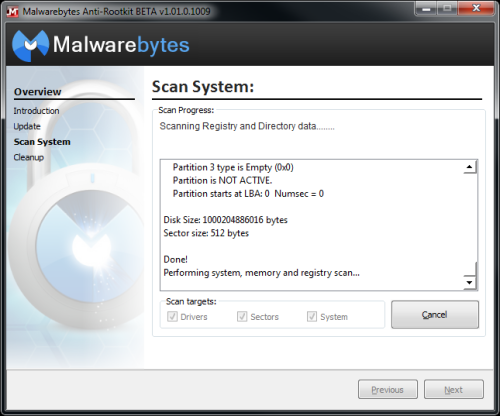
Task: Click the scan log scroll down arrow
Action: pos(470,282)
